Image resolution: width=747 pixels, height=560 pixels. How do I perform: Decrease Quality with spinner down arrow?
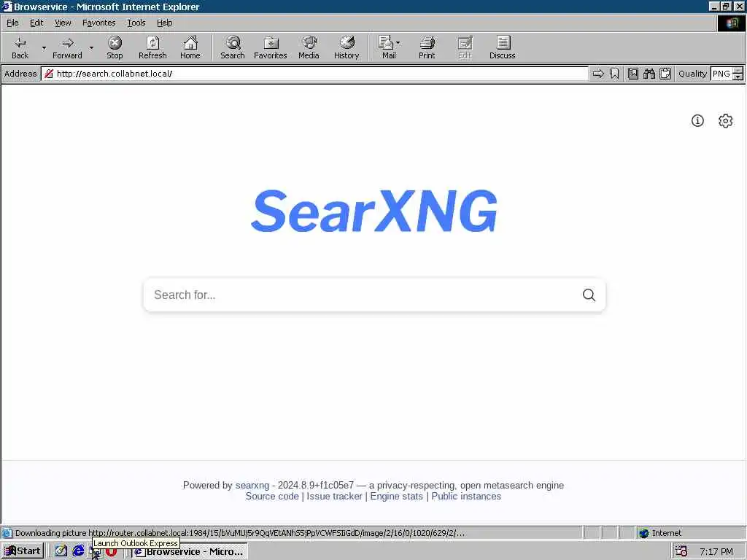tap(738, 77)
